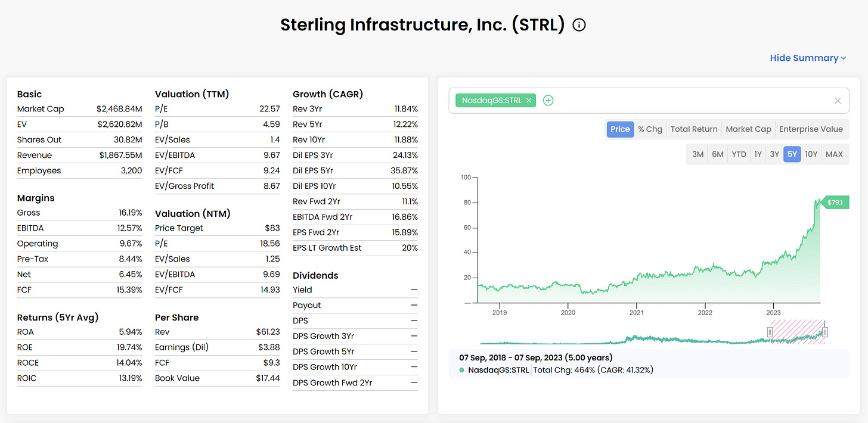Click the Valuation (NTM) heading

[x=193, y=213]
